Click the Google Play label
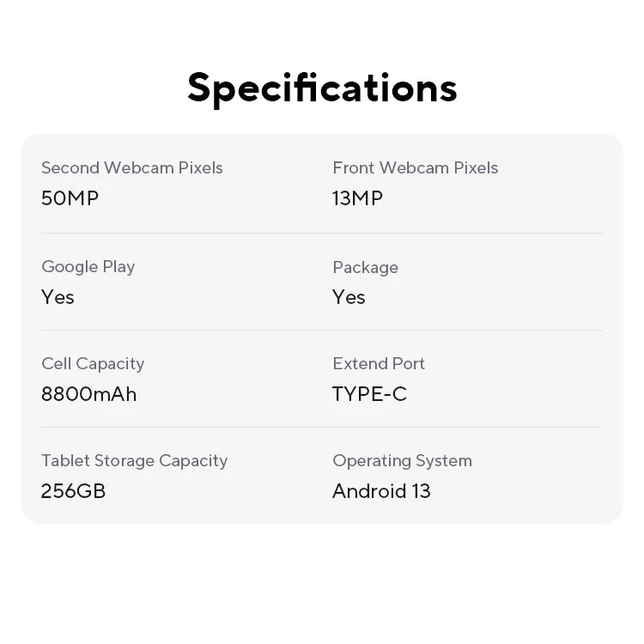The width and height of the screenshot is (644, 644). 88,267
